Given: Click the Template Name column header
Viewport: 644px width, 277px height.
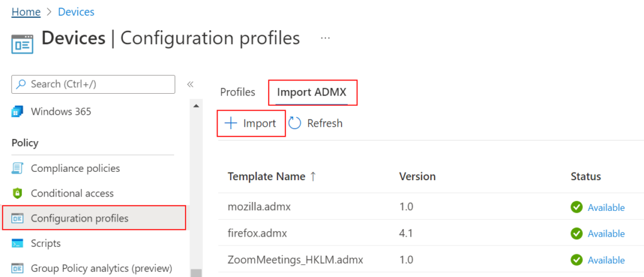Looking at the screenshot, I should [x=267, y=177].
